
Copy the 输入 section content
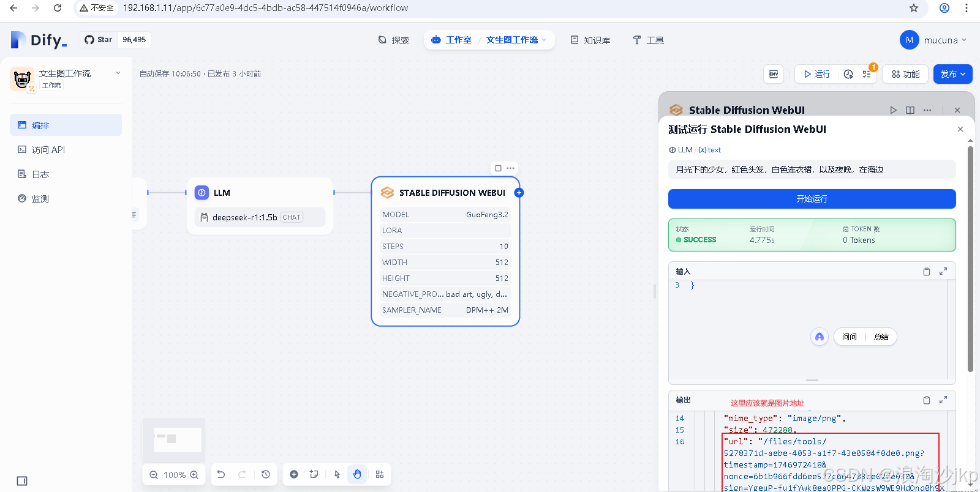tap(927, 271)
